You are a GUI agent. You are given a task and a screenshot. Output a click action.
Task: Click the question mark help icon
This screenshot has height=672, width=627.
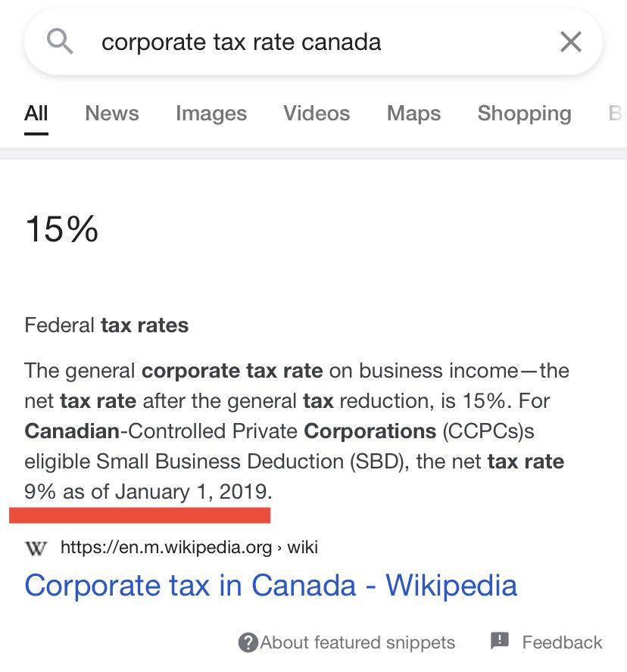coord(248,643)
